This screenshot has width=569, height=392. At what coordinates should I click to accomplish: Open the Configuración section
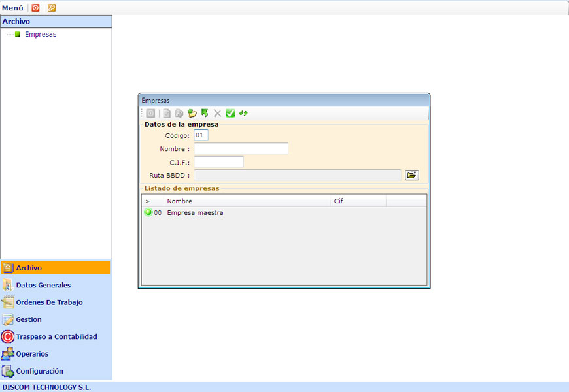tap(39, 371)
